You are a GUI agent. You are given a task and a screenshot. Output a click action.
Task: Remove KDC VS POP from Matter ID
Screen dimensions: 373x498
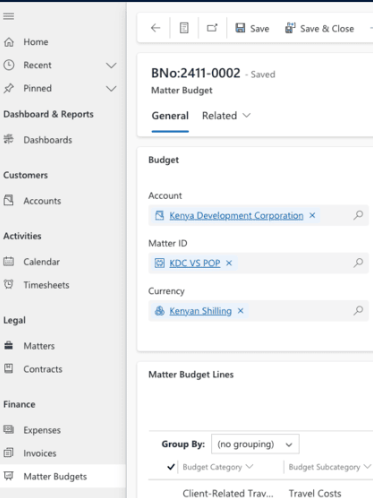pos(229,263)
